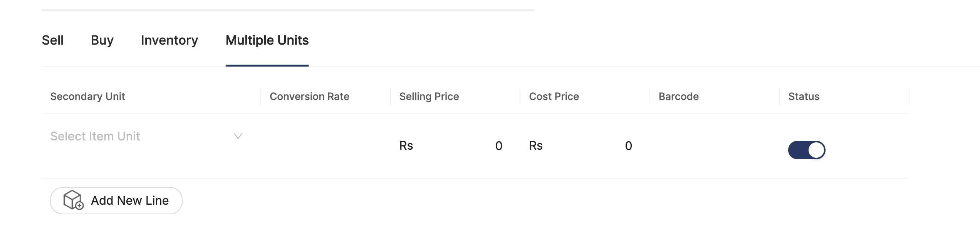Expand the secondary unit chevron arrow

coord(238,136)
